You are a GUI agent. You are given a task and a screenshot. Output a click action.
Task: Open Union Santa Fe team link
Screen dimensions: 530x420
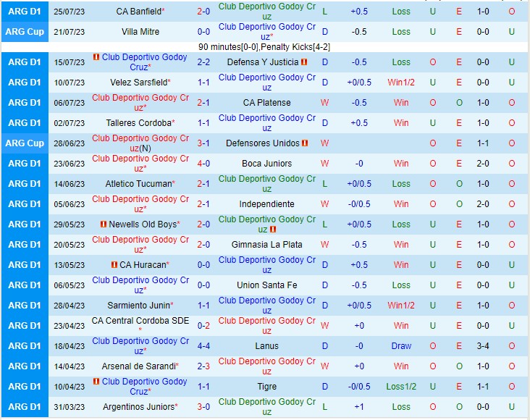pyautogui.click(x=266, y=285)
